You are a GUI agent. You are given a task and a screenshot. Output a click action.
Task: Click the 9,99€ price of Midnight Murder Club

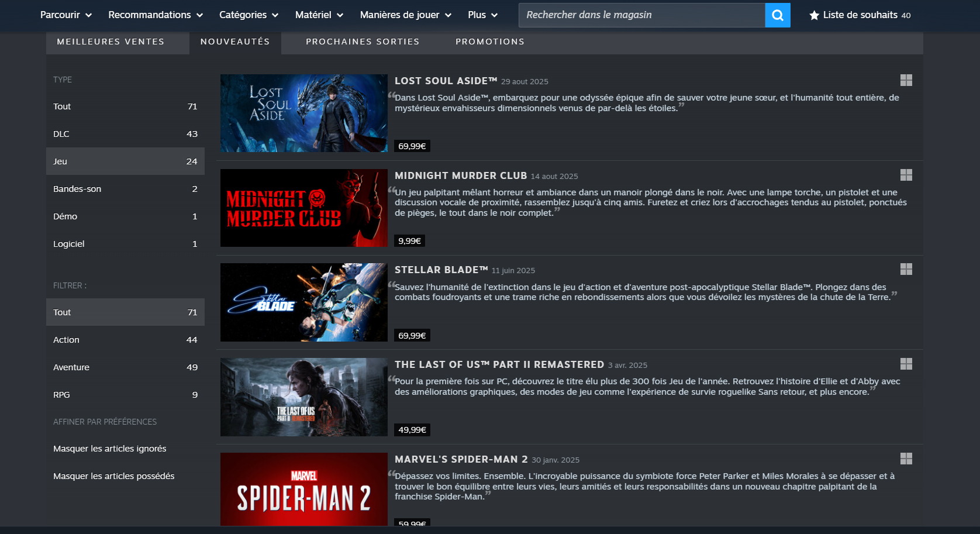point(409,241)
